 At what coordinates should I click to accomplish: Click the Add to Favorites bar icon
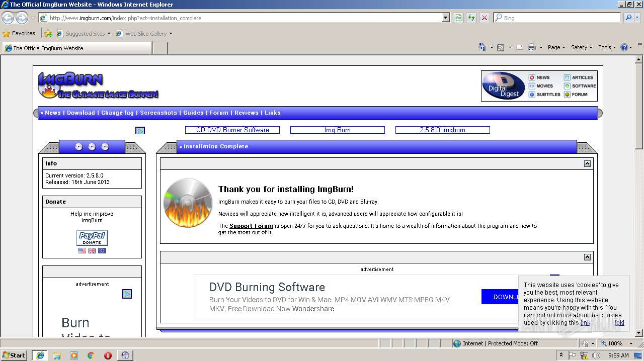(x=48, y=34)
